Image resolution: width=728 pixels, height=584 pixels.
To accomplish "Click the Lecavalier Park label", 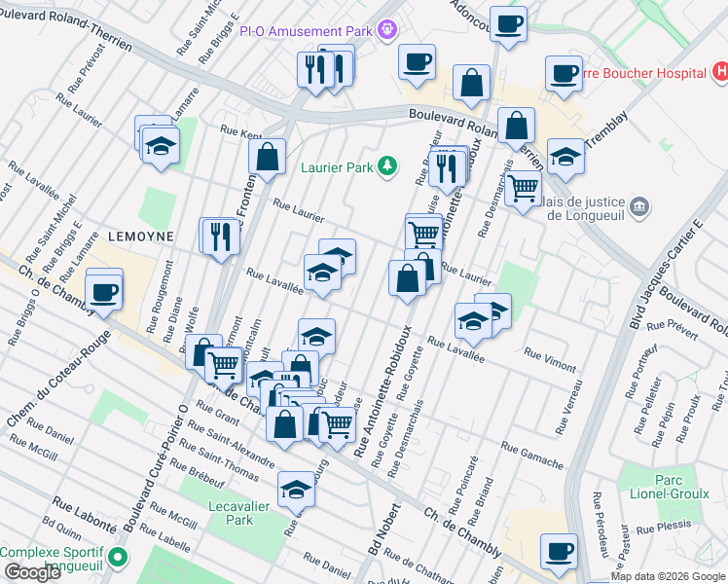I will (239, 513).
